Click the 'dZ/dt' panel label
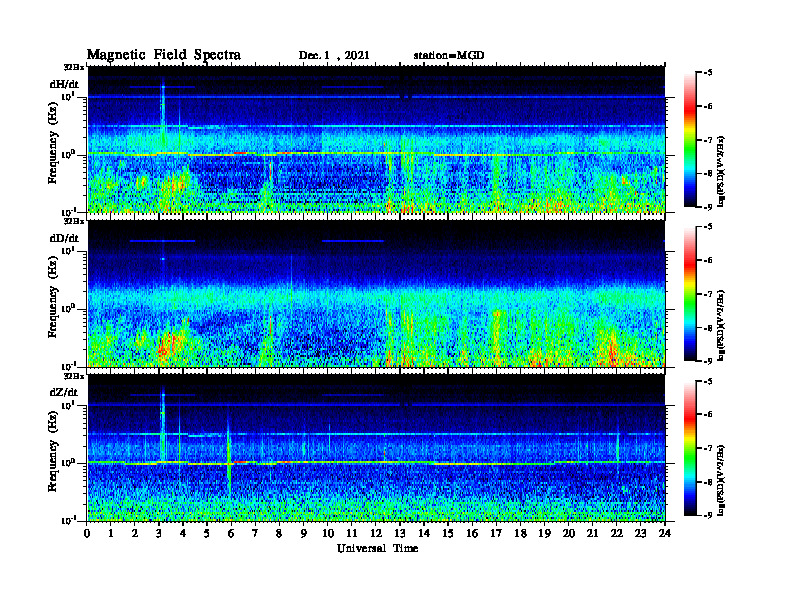Image resolution: width=792 pixels, height=612 pixels. coord(64,392)
